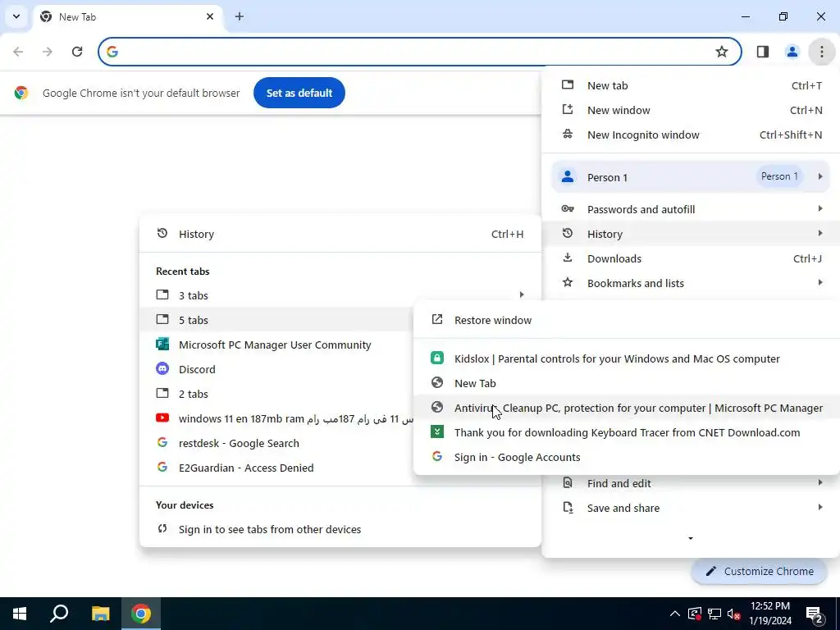The width and height of the screenshot is (840, 630).
Task: Expand Passwords and autofill submenu
Action: coord(691,209)
